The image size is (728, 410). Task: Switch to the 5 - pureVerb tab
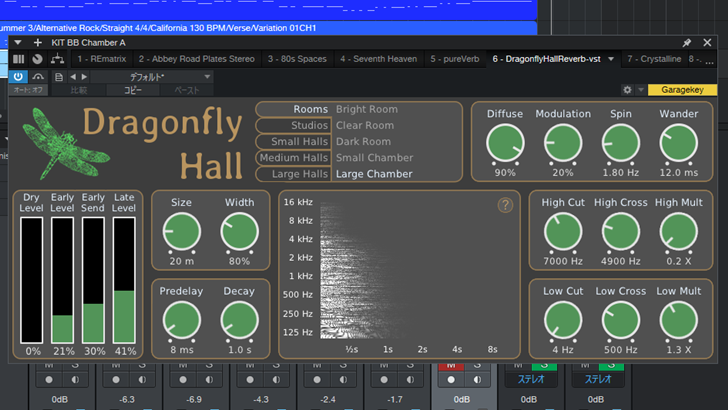tap(455, 59)
